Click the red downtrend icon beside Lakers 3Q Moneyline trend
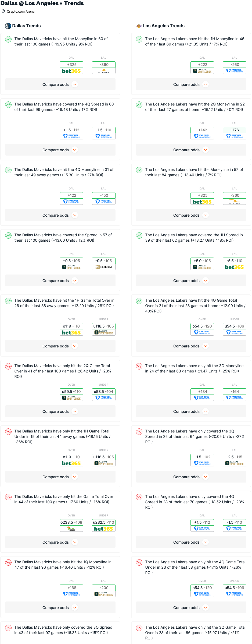 point(139,366)
